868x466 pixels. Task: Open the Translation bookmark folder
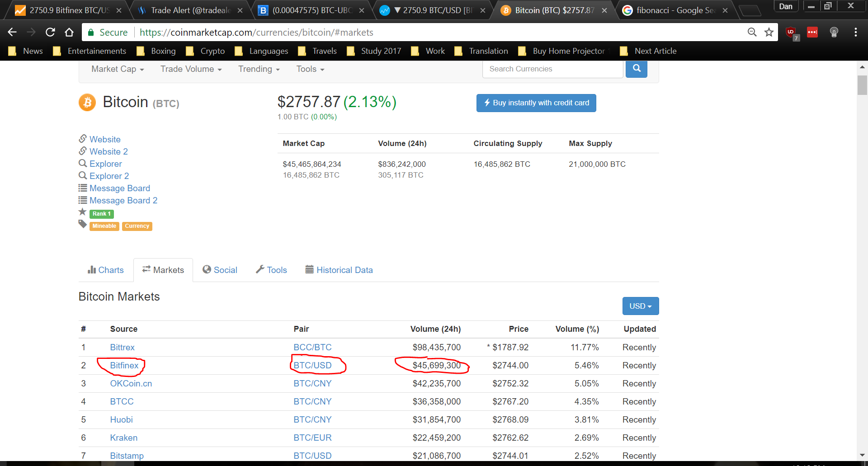pos(481,51)
